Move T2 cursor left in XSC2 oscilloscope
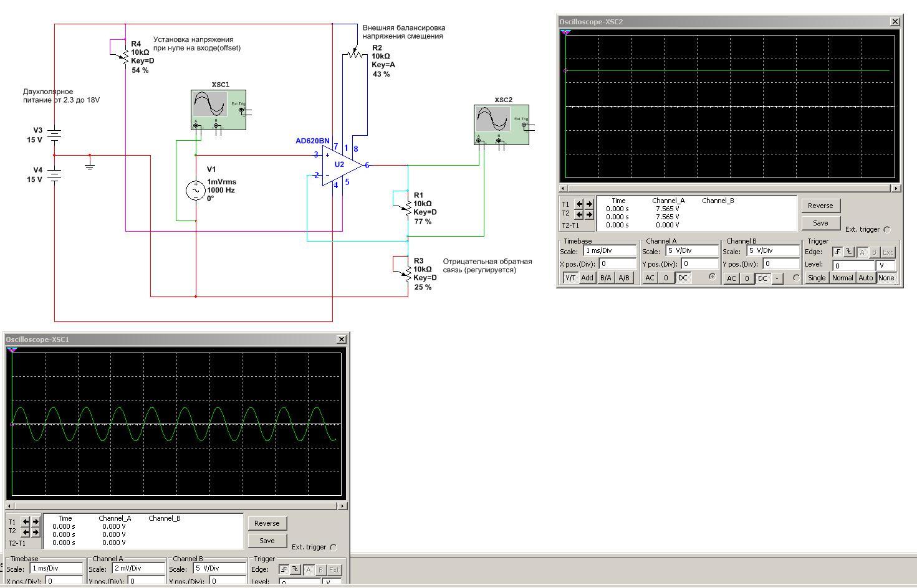The width and height of the screenshot is (917, 588). tap(579, 215)
